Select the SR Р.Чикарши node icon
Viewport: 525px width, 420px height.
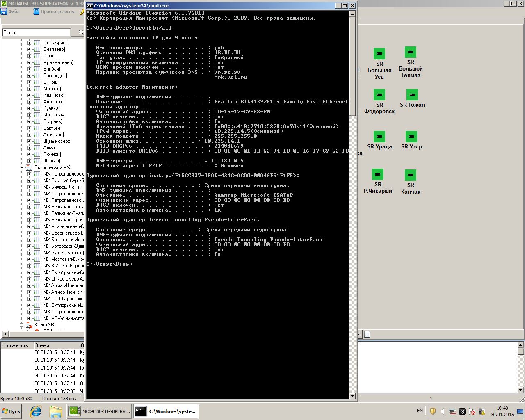pyautogui.click(x=378, y=174)
